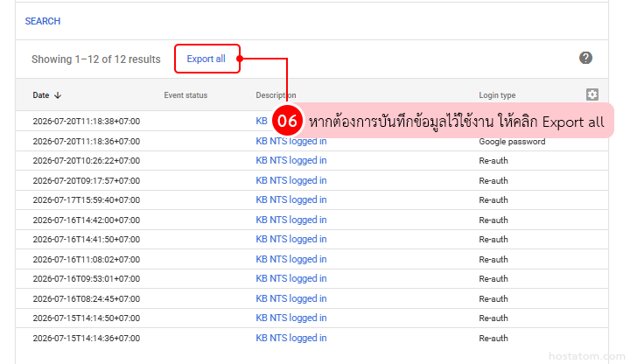
Task: Open KB NTS logged in link at 14:42:00
Action: tap(291, 220)
